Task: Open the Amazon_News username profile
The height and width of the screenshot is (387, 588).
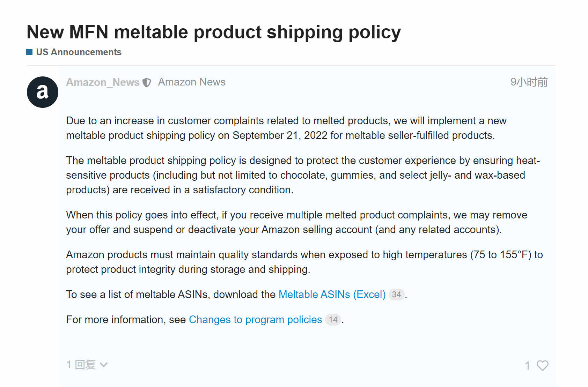Action: 103,82
